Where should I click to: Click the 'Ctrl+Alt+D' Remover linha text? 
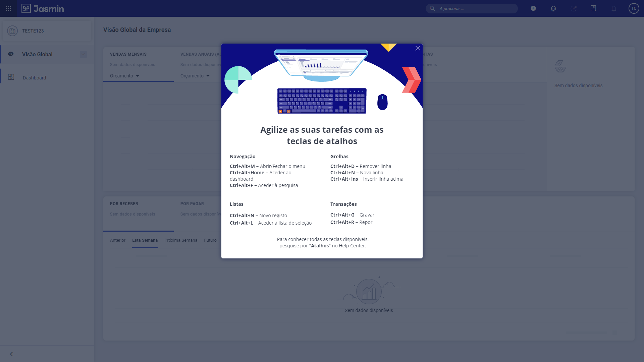pyautogui.click(x=361, y=166)
